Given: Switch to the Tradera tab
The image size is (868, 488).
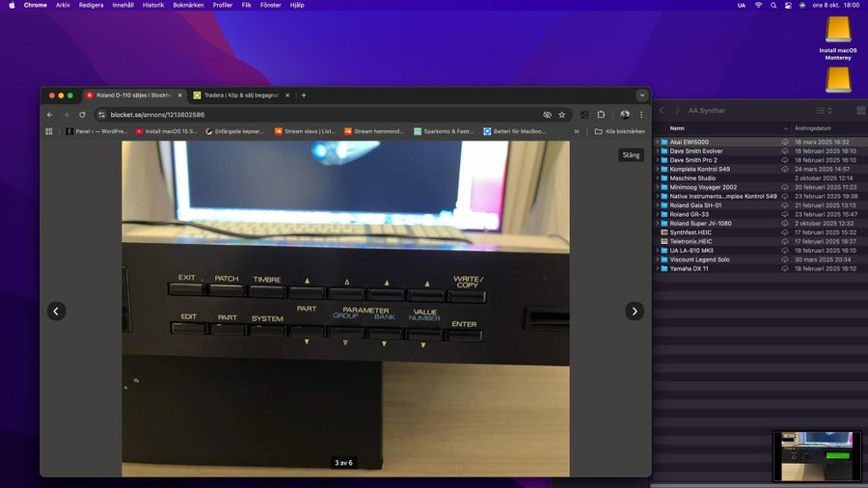Looking at the screenshot, I should [x=239, y=95].
